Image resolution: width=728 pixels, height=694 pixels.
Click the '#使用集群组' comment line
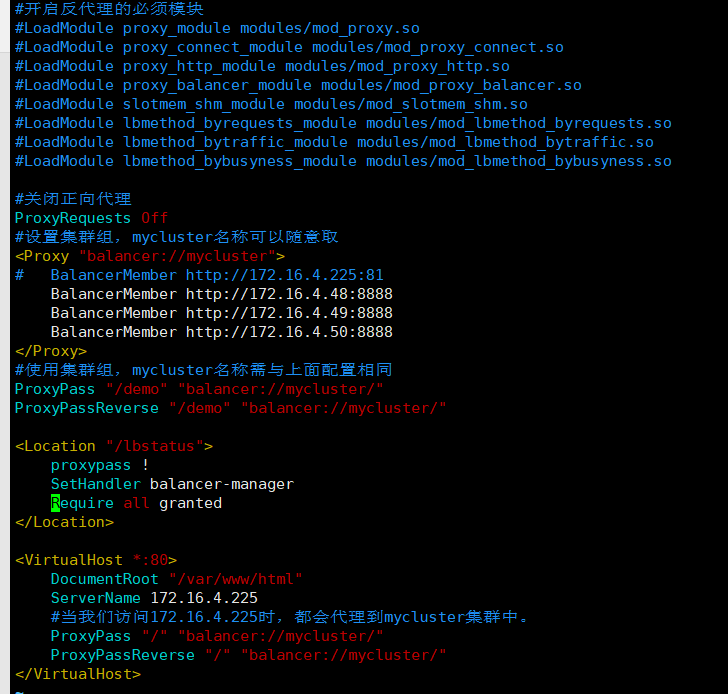pyautogui.click(x=203, y=370)
